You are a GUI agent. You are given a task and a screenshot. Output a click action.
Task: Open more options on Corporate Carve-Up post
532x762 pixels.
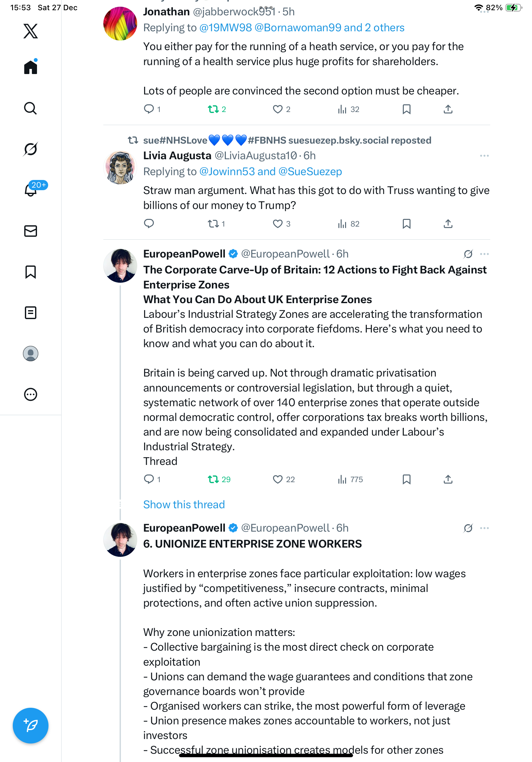tap(484, 254)
